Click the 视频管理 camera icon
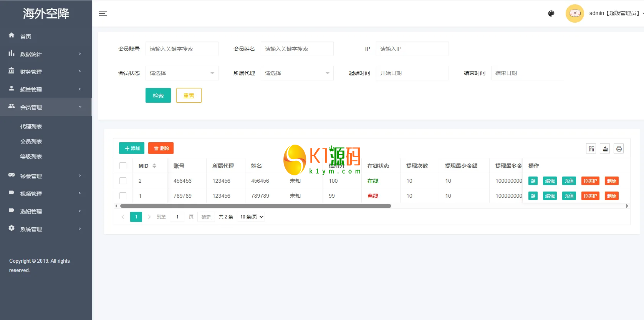This screenshot has height=320, width=644. 12,193
